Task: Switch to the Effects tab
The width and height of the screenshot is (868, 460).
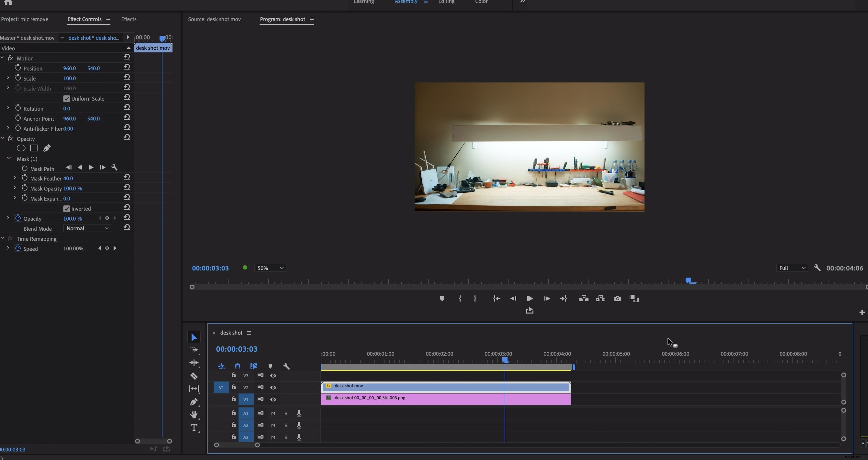Action: click(x=129, y=19)
